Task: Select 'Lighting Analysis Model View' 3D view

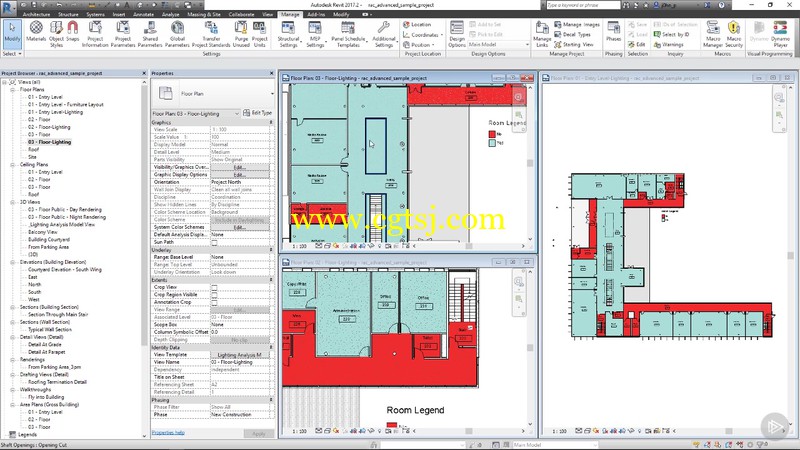Action: coord(61,224)
